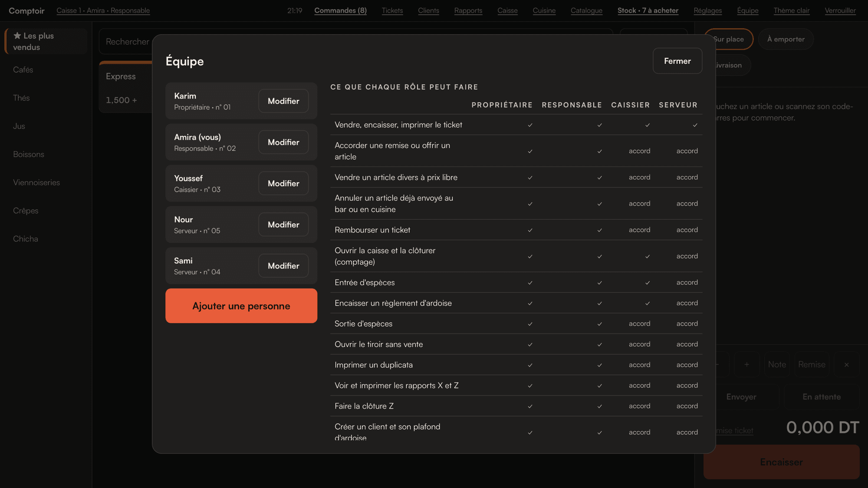This screenshot has height=488, width=868.
Task: Open Rapports in the top bar
Action: point(468,10)
